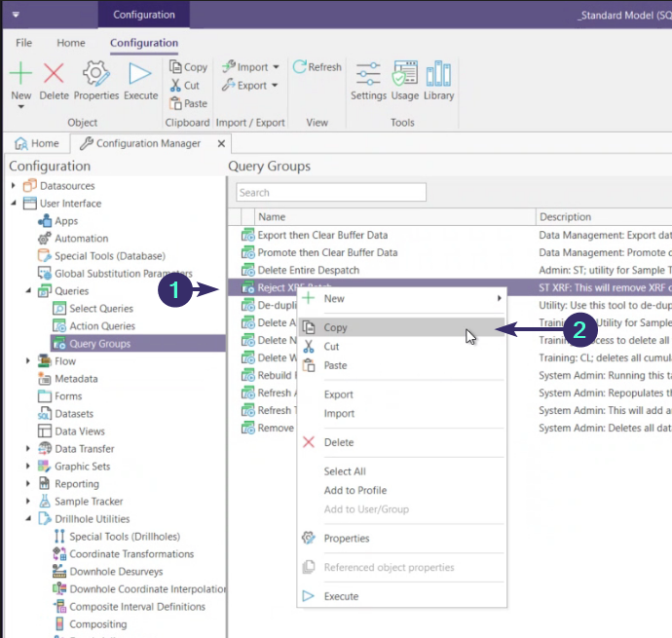Viewport: 672px width, 638px height.
Task: Open the Library tool icon
Action: tap(438, 75)
